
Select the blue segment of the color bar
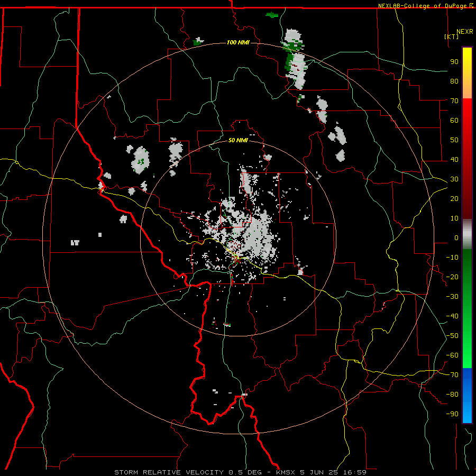click(467, 396)
